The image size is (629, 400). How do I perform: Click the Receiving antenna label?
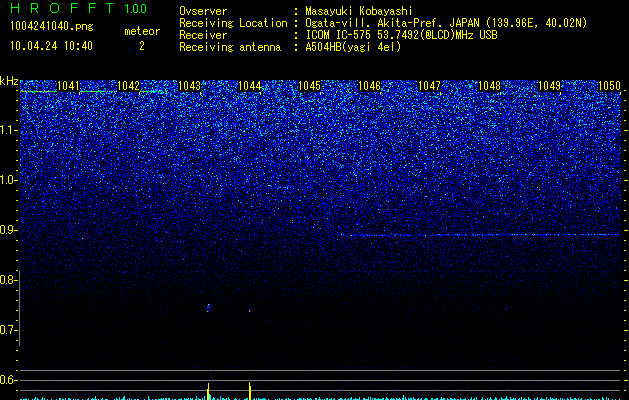230,47
